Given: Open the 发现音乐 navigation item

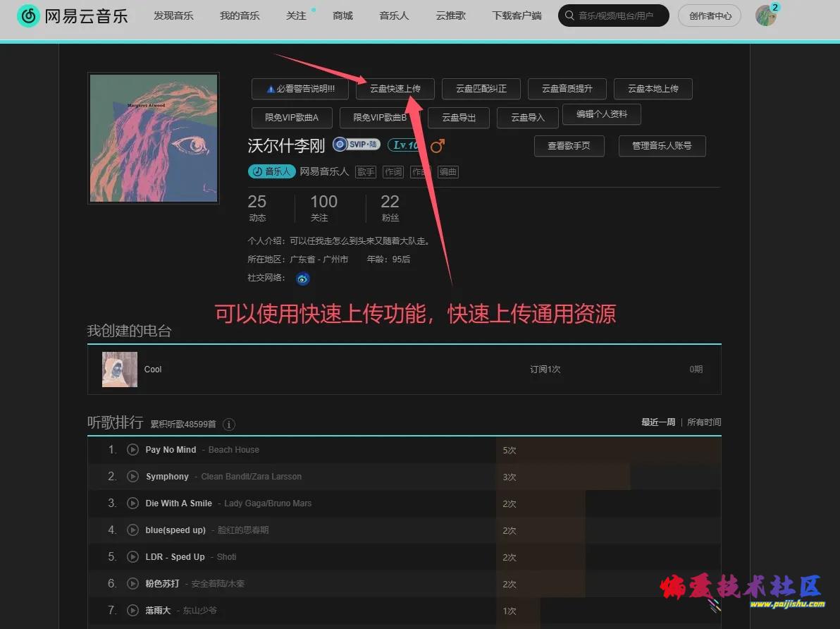Looking at the screenshot, I should coord(173,16).
